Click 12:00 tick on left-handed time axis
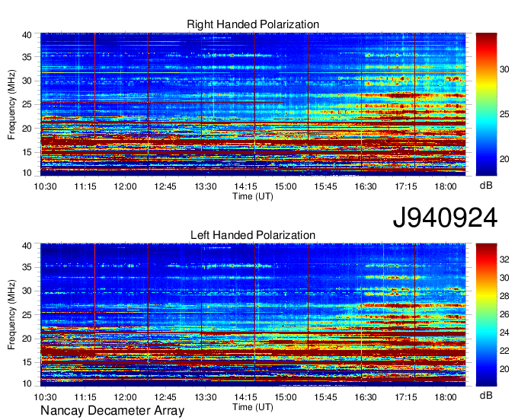The height and width of the screenshot is (420, 518). pyautogui.click(x=125, y=397)
